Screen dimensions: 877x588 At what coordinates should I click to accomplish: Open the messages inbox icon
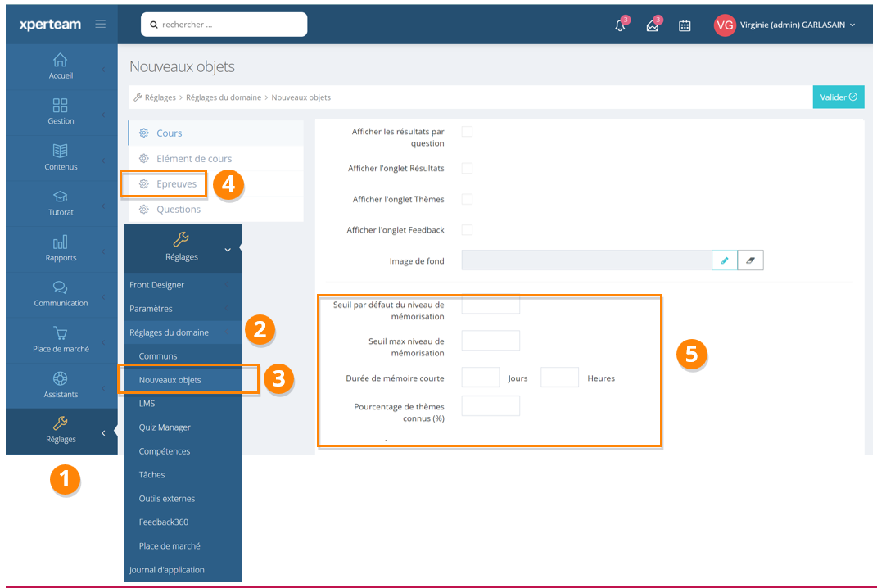[x=653, y=25]
